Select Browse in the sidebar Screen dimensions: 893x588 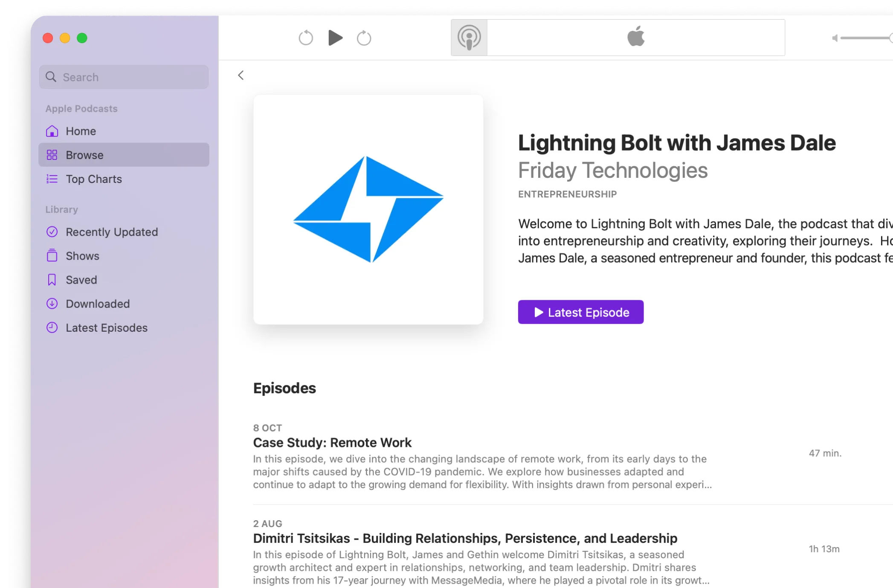click(84, 155)
